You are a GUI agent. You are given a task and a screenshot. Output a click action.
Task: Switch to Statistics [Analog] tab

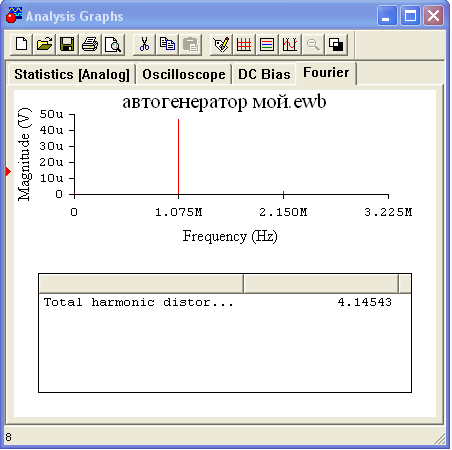72,74
